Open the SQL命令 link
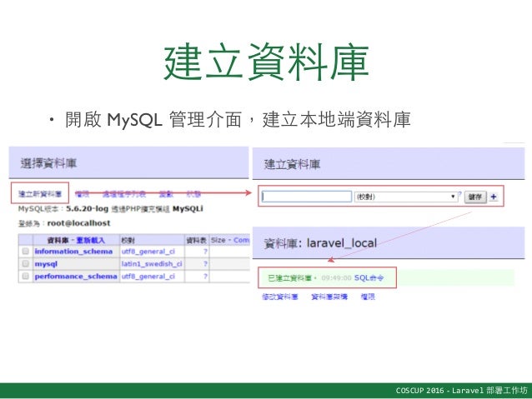The height and width of the screenshot is (399, 532). pyautogui.click(x=369, y=278)
